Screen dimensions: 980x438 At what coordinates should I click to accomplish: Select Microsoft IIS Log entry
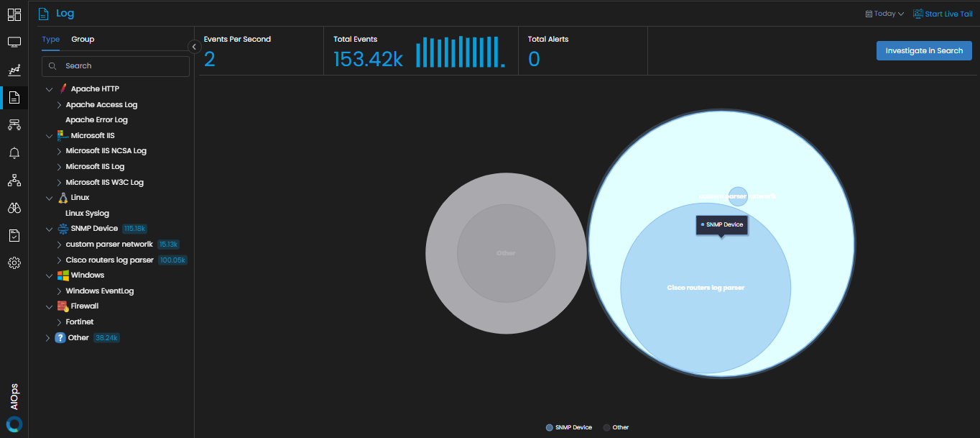pos(95,167)
